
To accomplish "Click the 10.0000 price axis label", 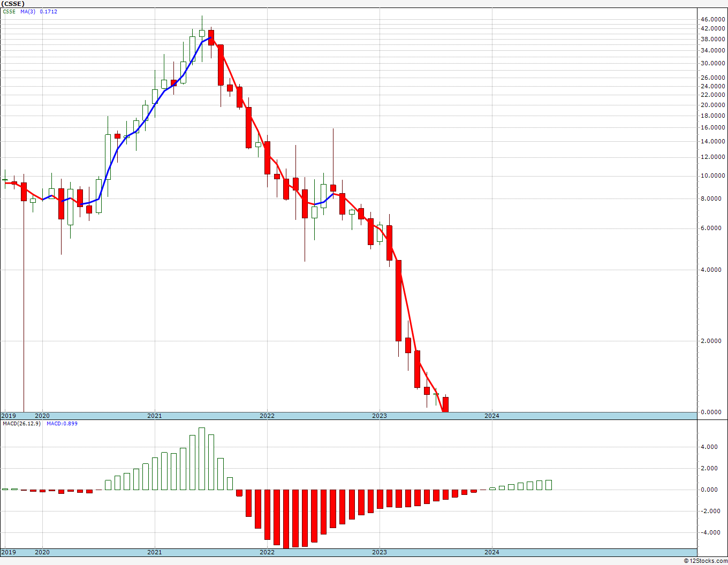I will pyautogui.click(x=712, y=176).
